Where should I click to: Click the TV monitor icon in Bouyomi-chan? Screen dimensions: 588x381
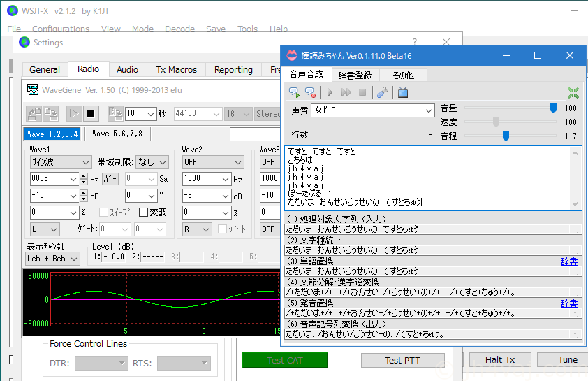[403, 92]
